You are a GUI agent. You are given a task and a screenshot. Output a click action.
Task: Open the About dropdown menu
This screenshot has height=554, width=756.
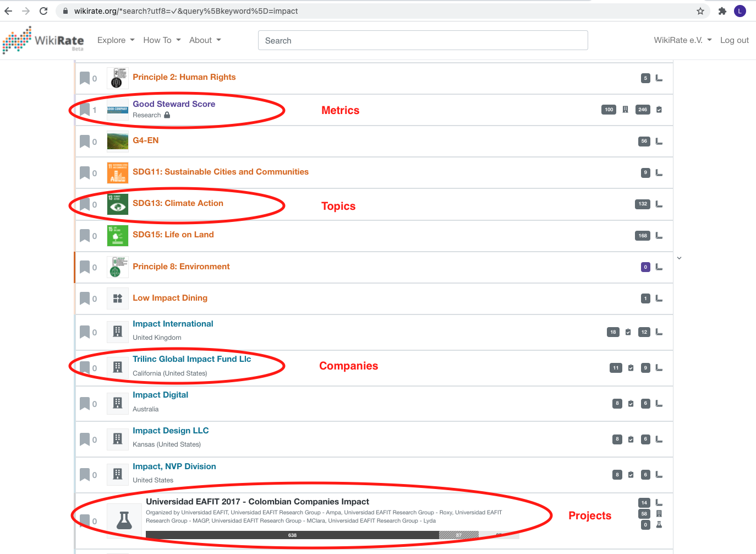(205, 40)
